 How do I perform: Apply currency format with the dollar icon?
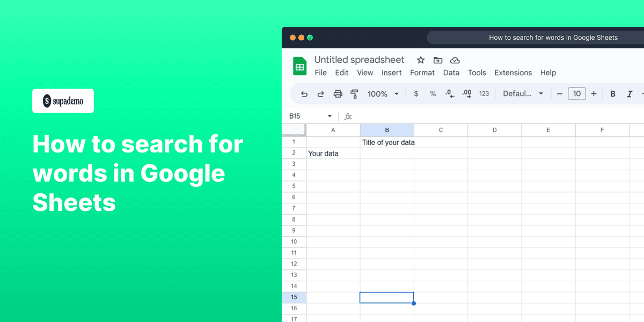pyautogui.click(x=416, y=93)
